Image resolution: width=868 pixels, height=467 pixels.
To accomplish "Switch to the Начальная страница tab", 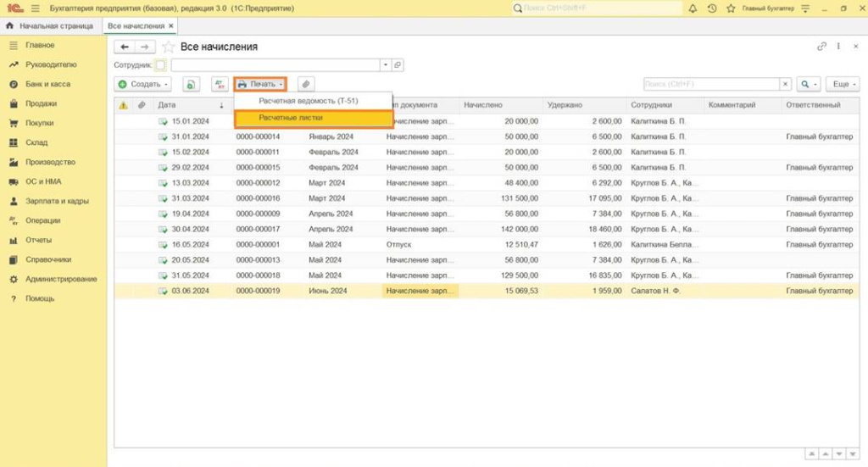I will (50, 25).
